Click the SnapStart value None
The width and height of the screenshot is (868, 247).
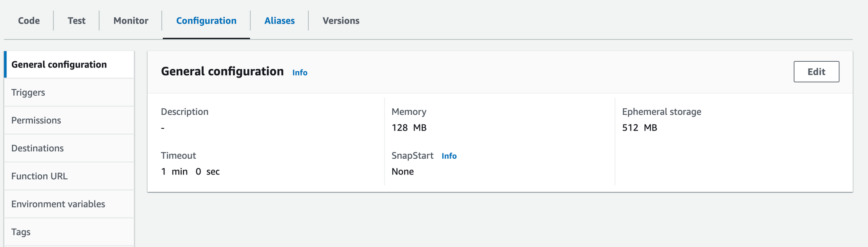pyautogui.click(x=403, y=172)
